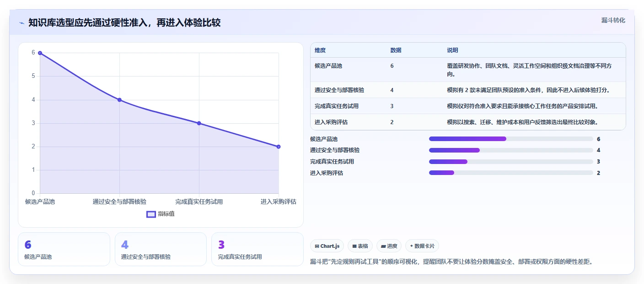Screen dimensions: 644x284
Task: Click the description starting 模拟仅对符合准入要求
Action: tap(523, 106)
